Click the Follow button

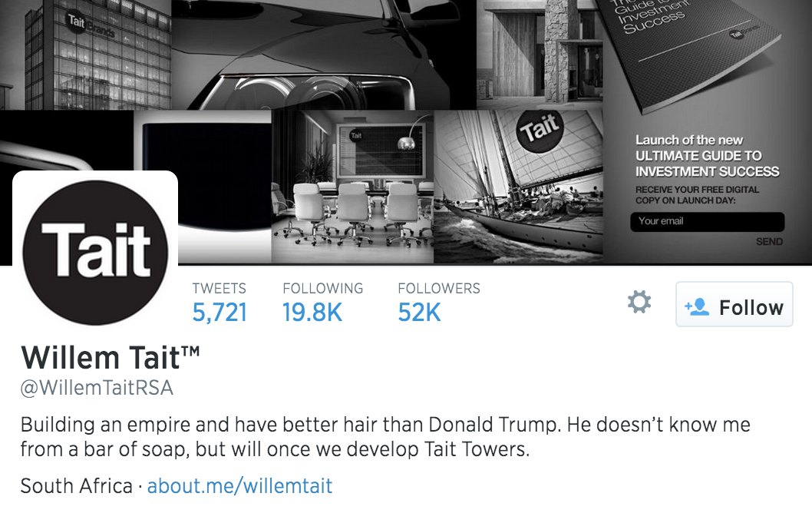tap(734, 304)
